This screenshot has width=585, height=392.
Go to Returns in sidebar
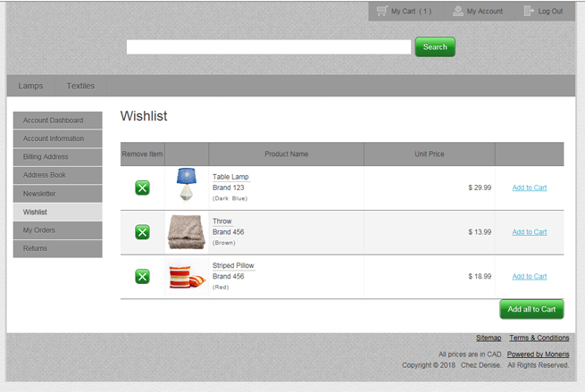(58, 248)
